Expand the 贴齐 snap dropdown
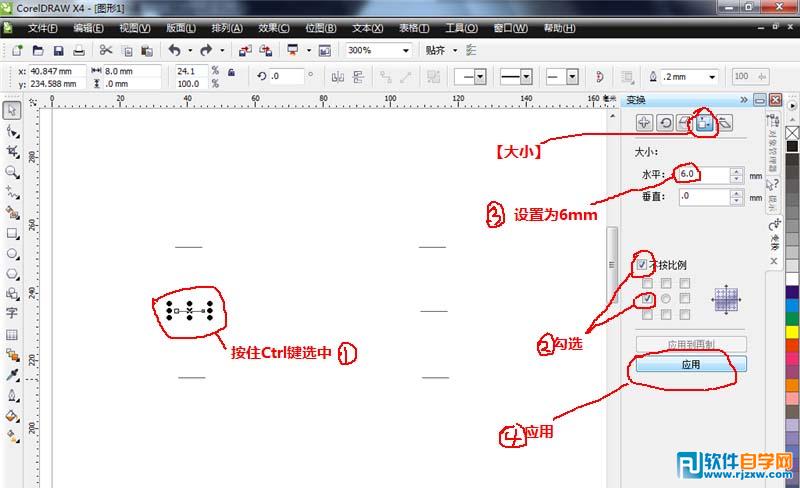 click(455, 50)
